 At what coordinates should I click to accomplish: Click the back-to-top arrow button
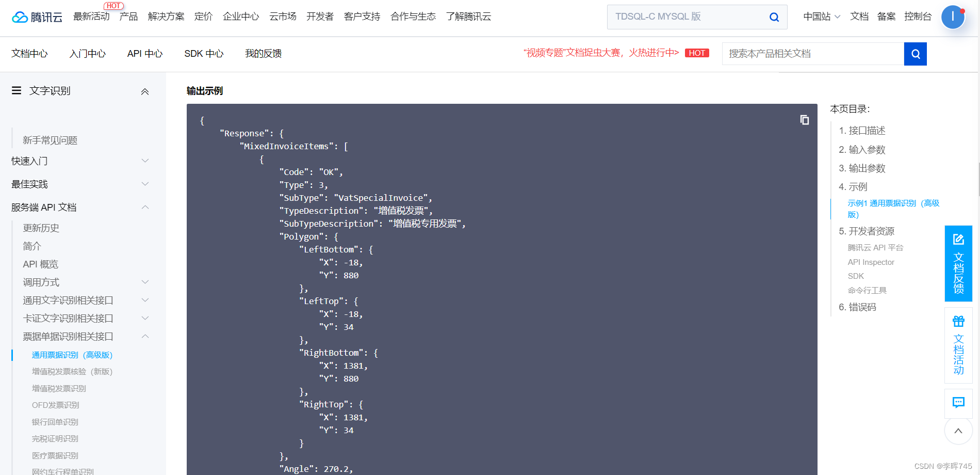click(x=958, y=431)
